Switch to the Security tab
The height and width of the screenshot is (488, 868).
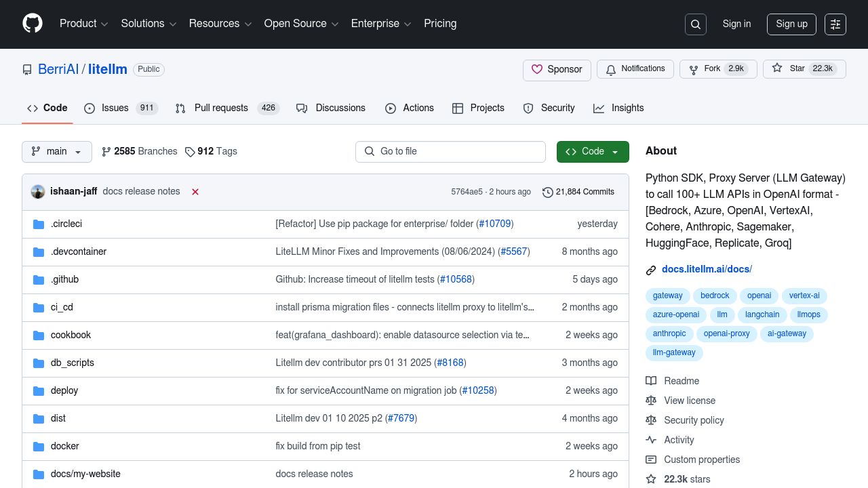point(549,108)
